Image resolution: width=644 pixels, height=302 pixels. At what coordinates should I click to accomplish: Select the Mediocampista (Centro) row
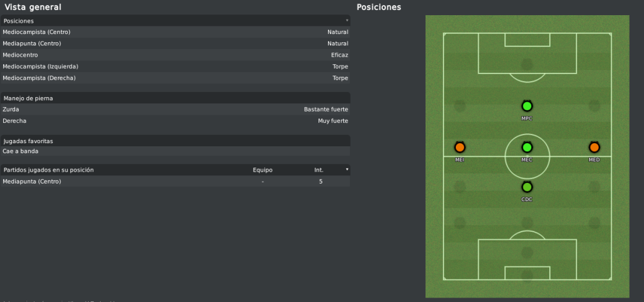tap(176, 32)
